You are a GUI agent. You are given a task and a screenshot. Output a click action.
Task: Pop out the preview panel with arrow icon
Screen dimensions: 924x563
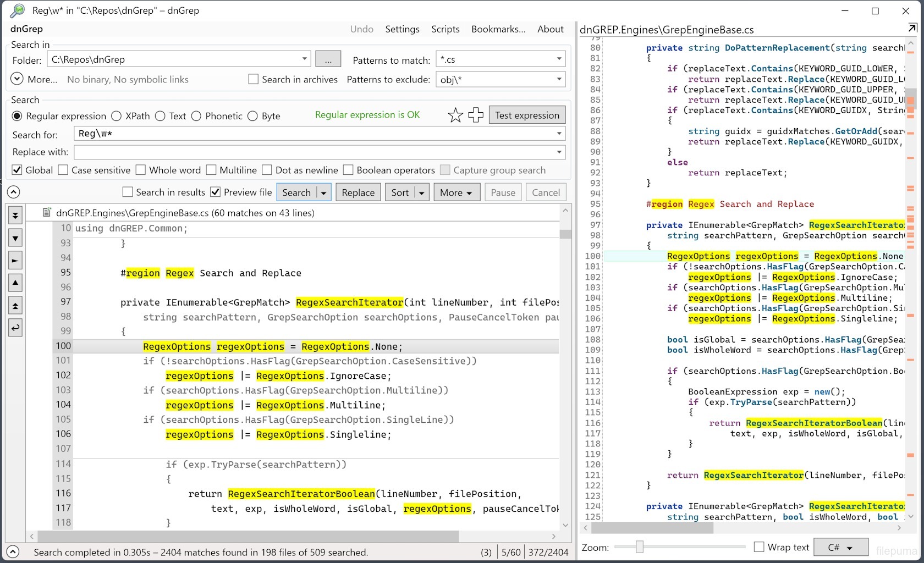pos(912,28)
